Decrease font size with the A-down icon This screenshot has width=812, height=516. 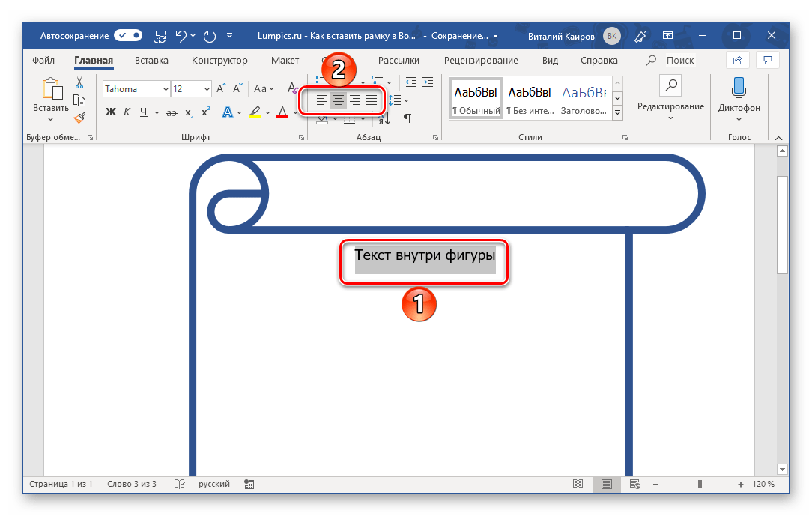pos(237,88)
